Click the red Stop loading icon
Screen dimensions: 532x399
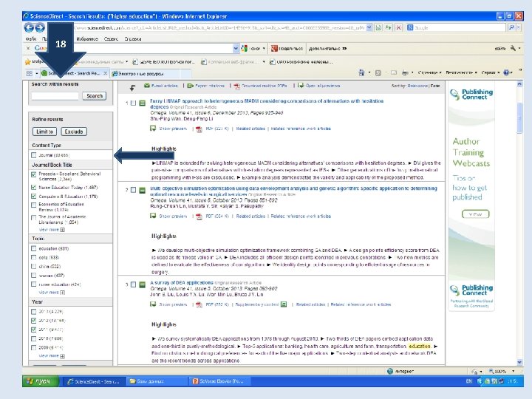point(399,28)
